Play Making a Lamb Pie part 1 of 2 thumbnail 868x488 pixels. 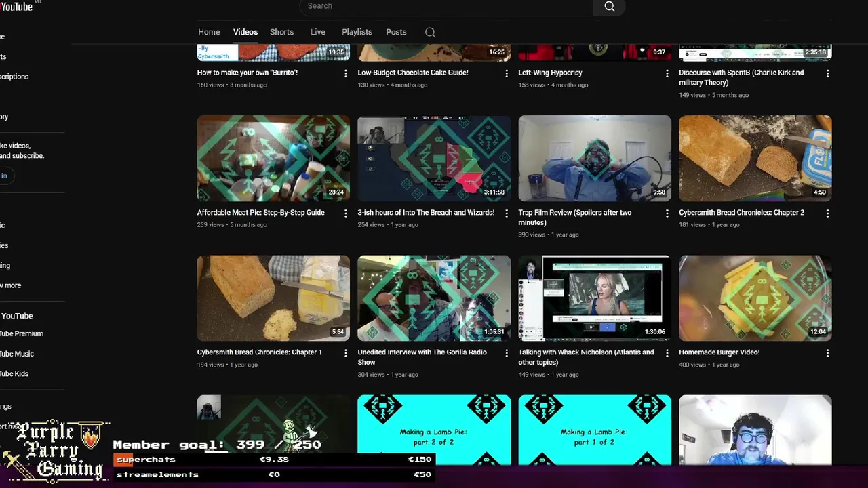tap(595, 430)
